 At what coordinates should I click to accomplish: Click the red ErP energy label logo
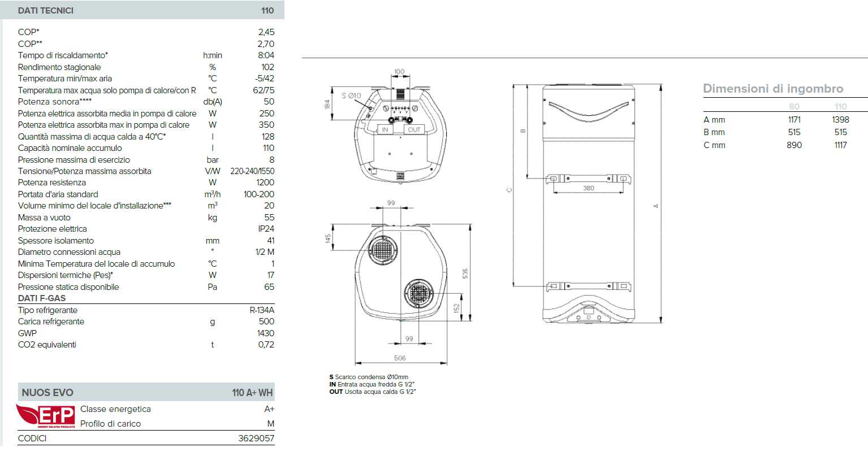(45, 416)
